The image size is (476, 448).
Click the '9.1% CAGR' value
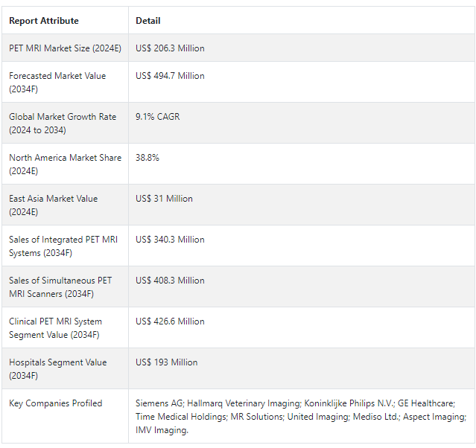tap(157, 117)
